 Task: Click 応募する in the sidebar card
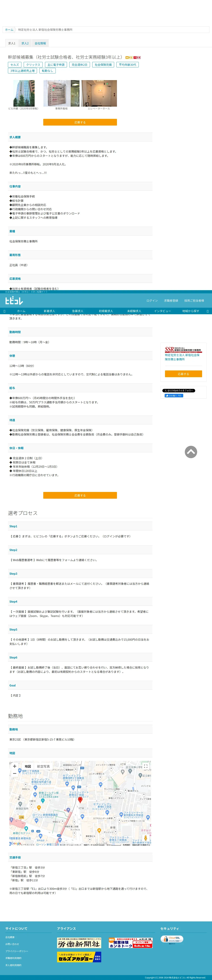pyautogui.click(x=184, y=374)
